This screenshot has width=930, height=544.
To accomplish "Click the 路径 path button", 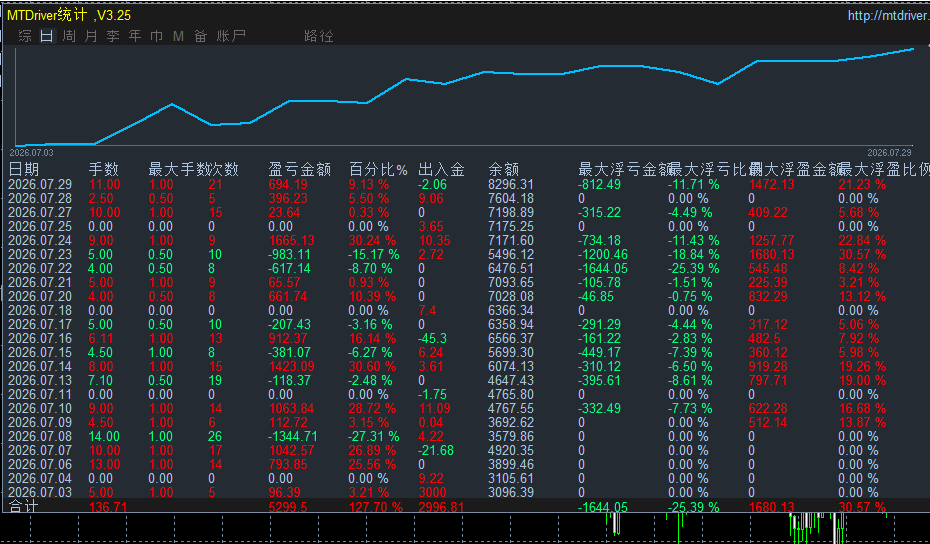I will 319,36.
